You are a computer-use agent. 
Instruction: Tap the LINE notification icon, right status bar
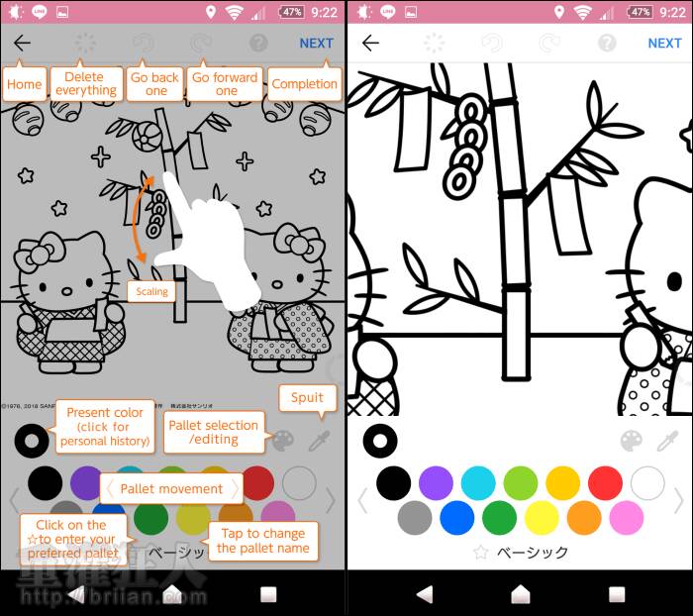click(388, 12)
